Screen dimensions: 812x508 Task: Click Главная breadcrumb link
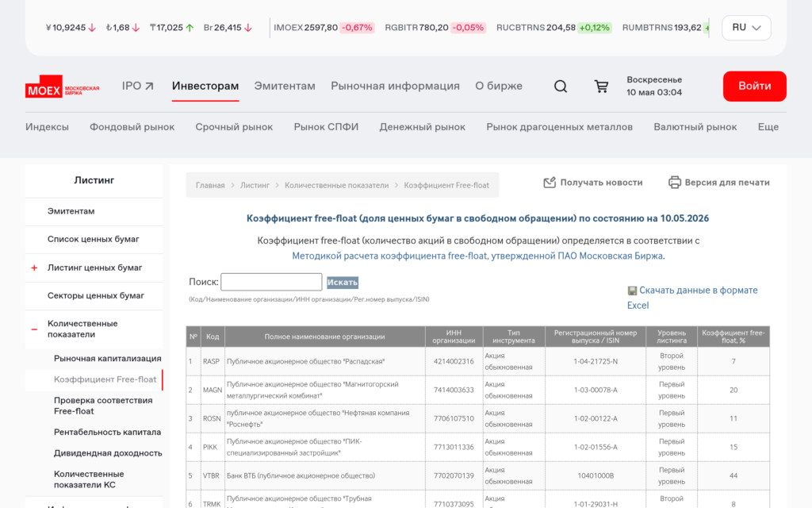pyautogui.click(x=210, y=185)
